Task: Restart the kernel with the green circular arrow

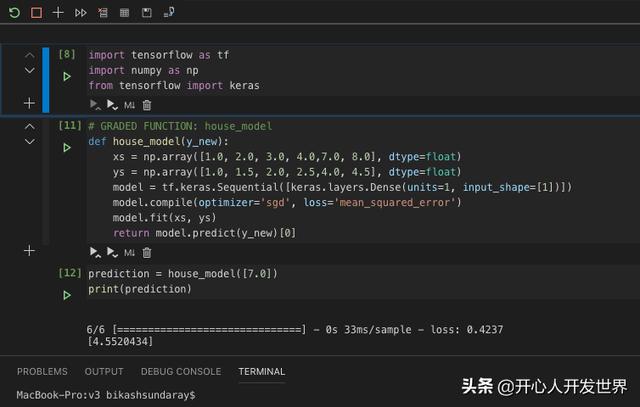Action: point(14,13)
